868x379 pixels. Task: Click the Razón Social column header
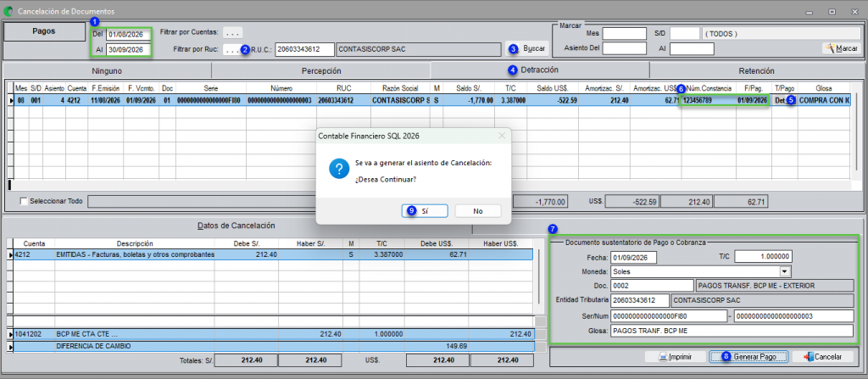[400, 88]
